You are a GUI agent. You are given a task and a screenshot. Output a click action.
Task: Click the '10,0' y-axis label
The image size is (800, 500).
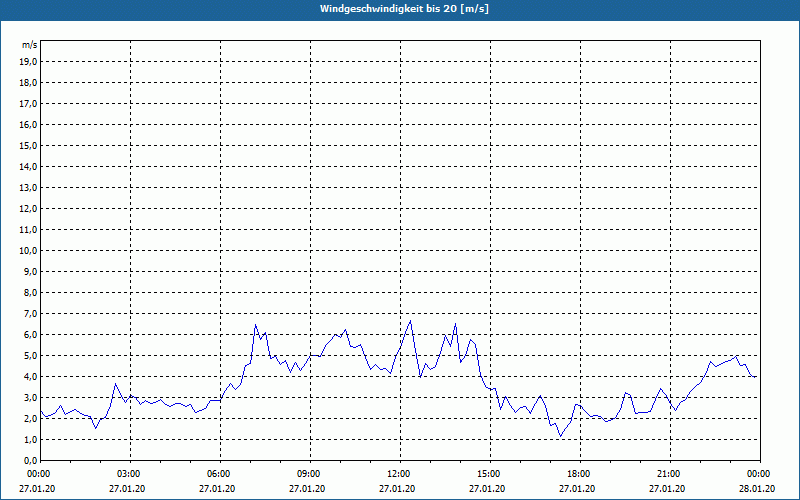pos(28,251)
